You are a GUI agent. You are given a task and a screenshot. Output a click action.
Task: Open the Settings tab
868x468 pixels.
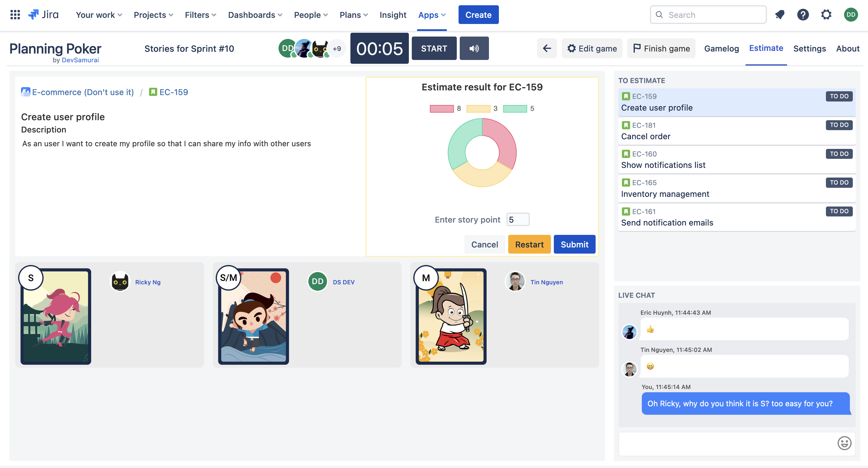point(809,49)
